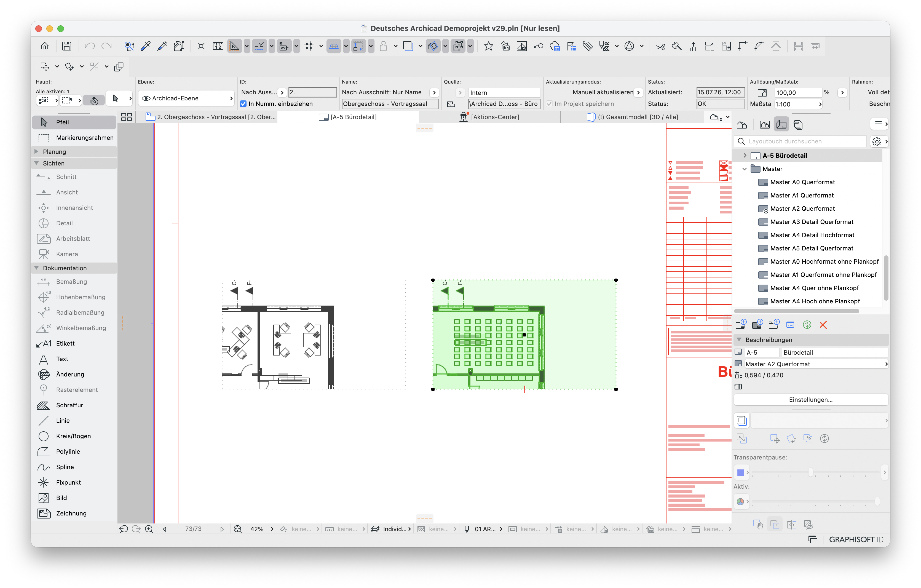Switch to the A-5 Bürodetail tab
921x588 pixels.
348,117
